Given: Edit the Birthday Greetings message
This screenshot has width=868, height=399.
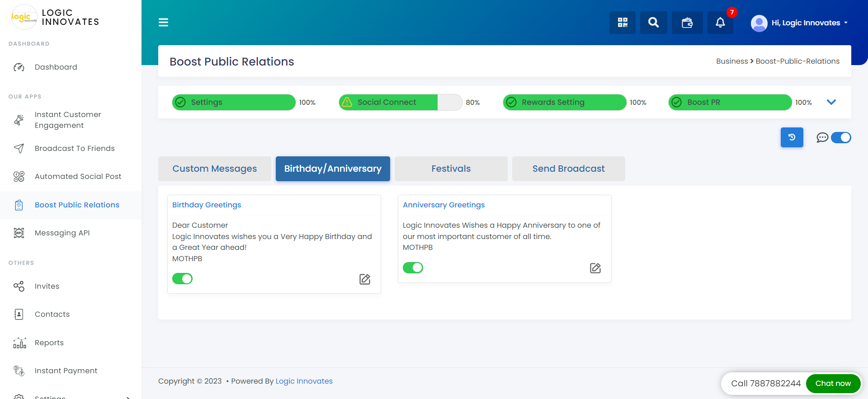Looking at the screenshot, I should tap(365, 279).
